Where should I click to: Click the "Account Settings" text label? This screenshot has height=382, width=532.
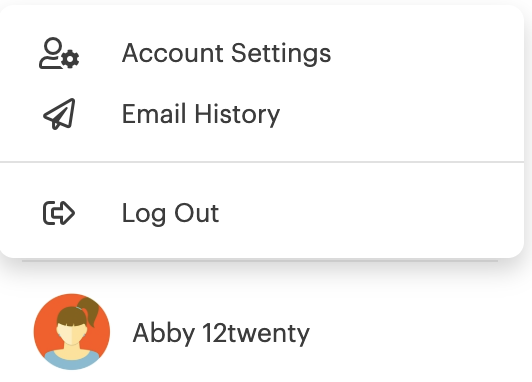click(227, 54)
